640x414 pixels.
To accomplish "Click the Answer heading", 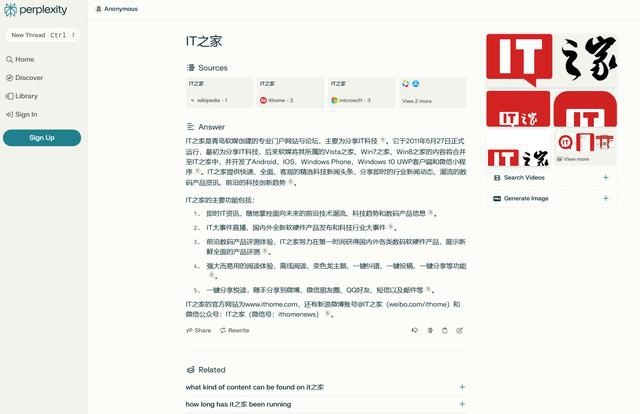I will point(211,127).
